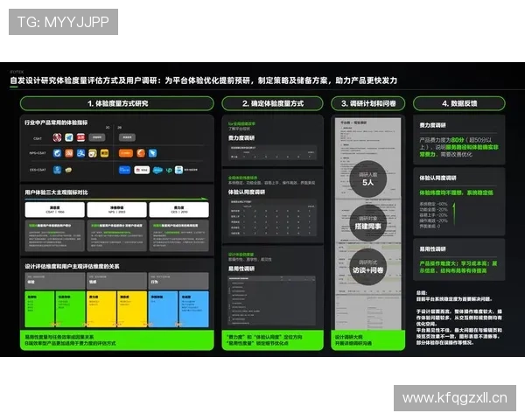Screen dimensions: 525x420
Task: Select the '3. 调研计划和问卷' header pill
Action: (368, 103)
